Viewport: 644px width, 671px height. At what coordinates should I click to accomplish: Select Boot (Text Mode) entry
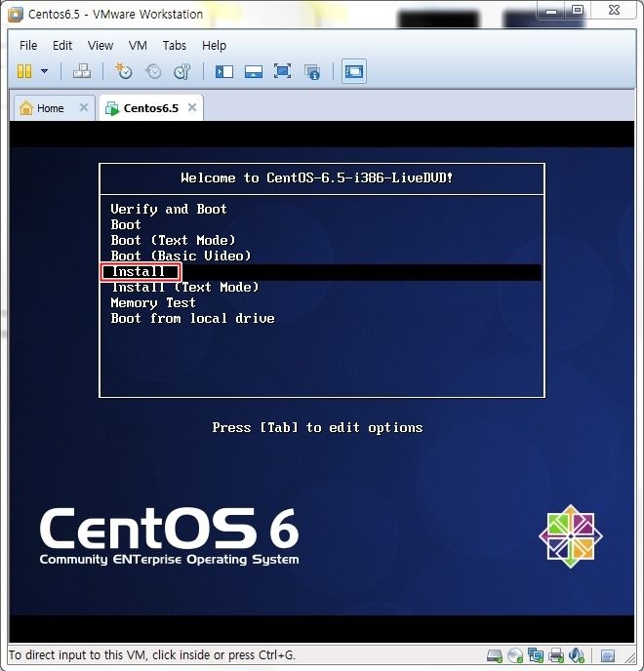tap(173, 240)
